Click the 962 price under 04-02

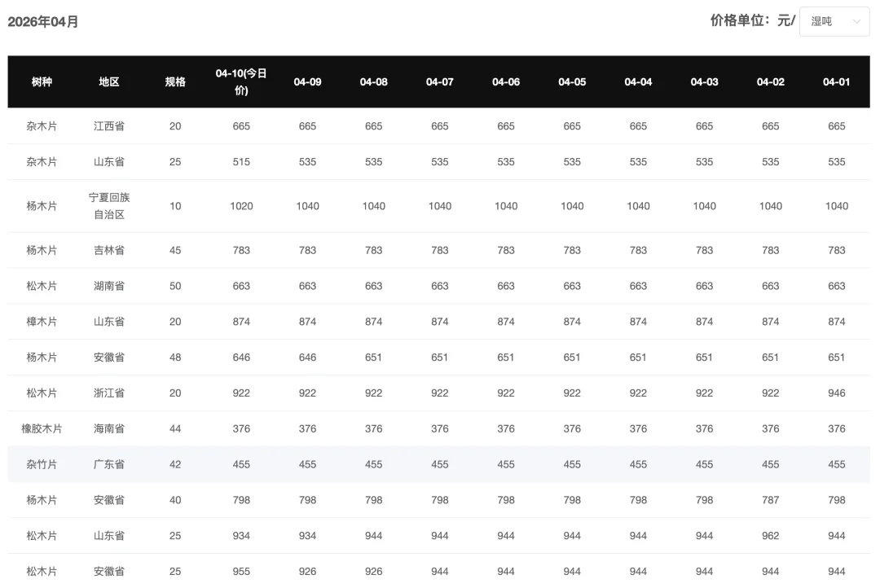click(x=771, y=536)
